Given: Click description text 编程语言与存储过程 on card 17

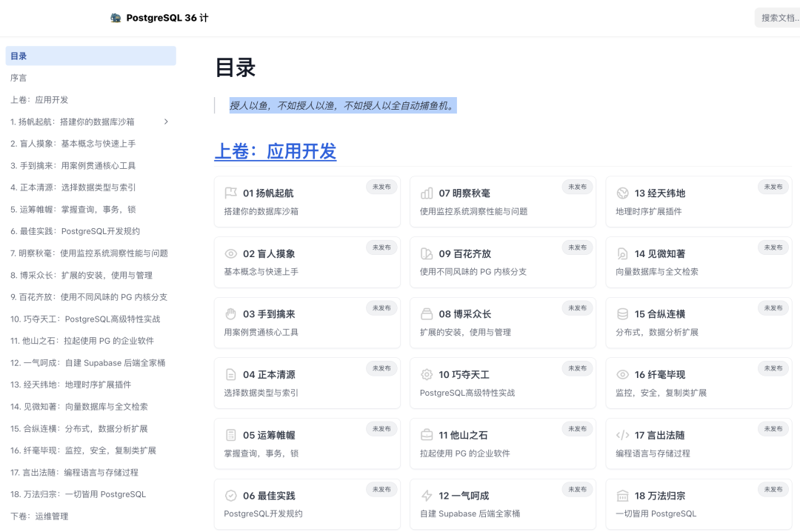Looking at the screenshot, I should click(x=653, y=453).
